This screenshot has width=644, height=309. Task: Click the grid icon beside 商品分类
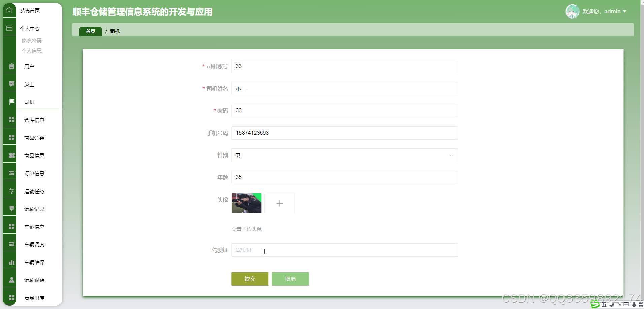[11, 138]
